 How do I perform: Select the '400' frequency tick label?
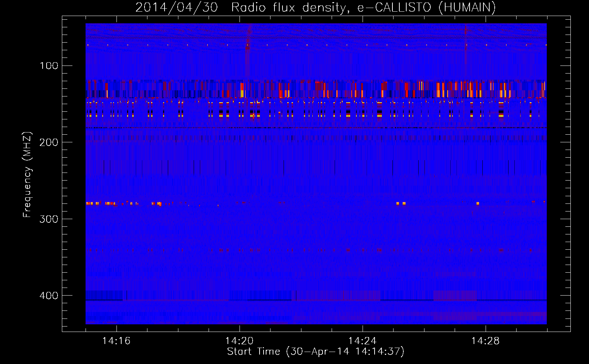pos(49,296)
